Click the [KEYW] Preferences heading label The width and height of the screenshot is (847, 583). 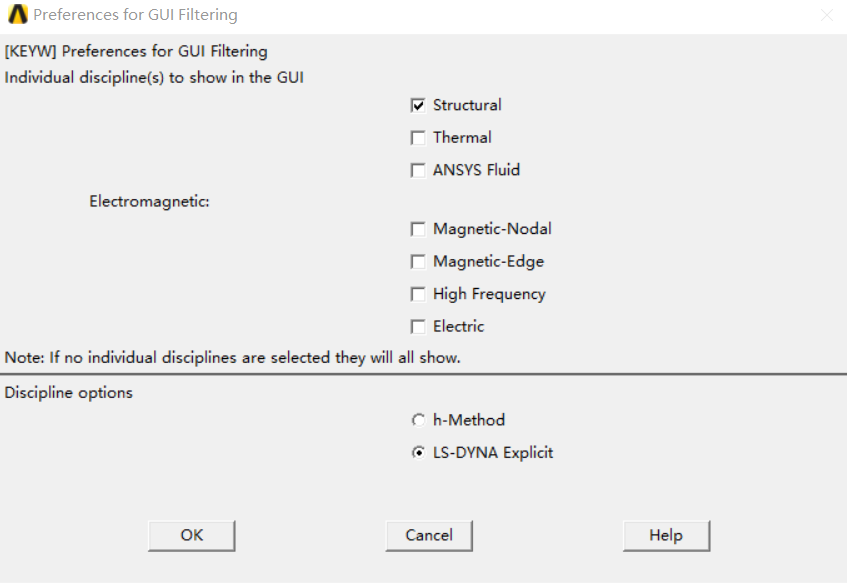136,51
